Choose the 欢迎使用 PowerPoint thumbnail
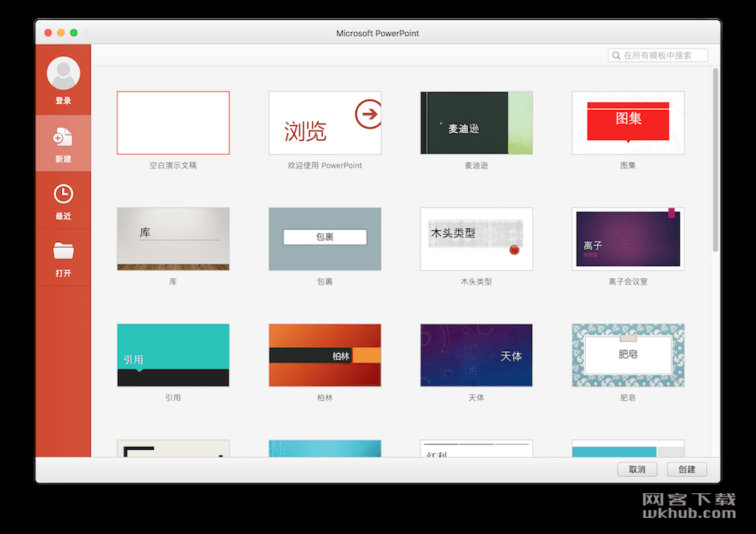The image size is (756, 534). [325, 123]
